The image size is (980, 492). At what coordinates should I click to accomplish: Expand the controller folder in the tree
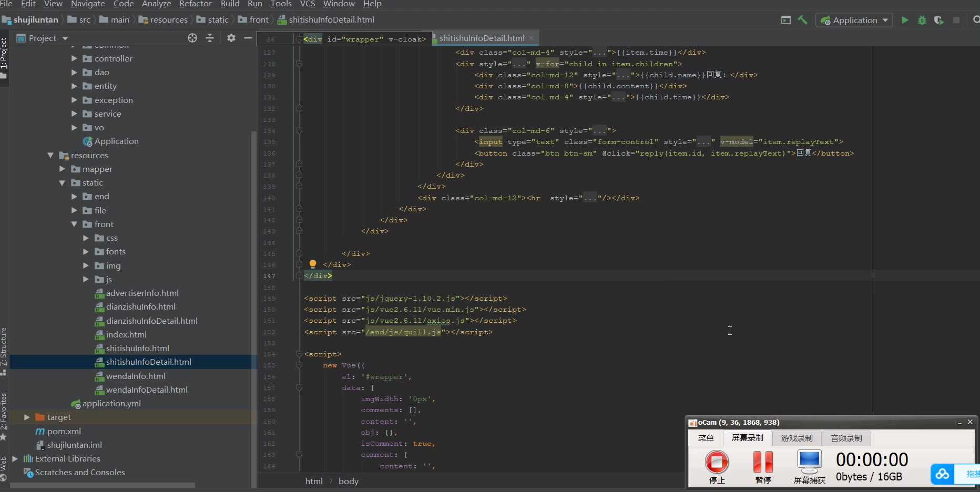pyautogui.click(x=74, y=59)
